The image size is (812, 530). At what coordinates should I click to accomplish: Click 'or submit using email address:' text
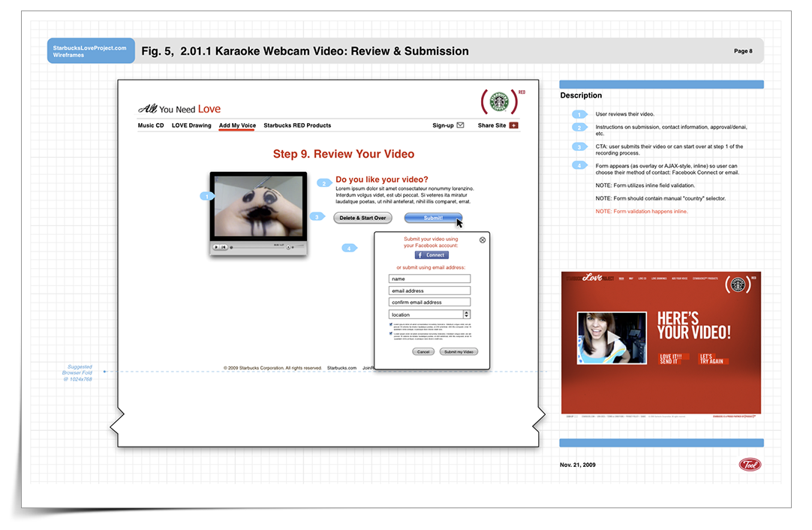click(431, 267)
